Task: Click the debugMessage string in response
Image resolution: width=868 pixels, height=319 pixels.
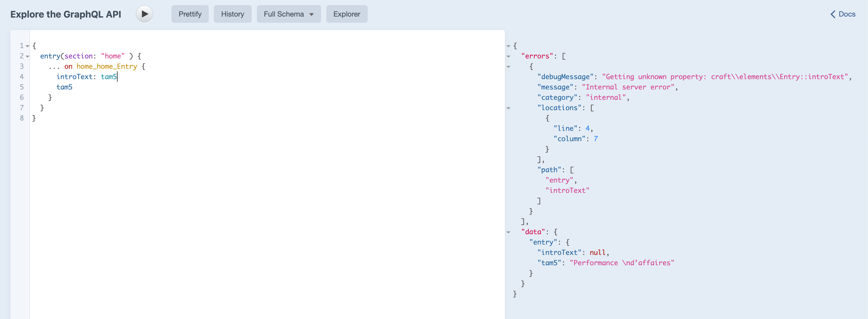Action: [x=725, y=77]
